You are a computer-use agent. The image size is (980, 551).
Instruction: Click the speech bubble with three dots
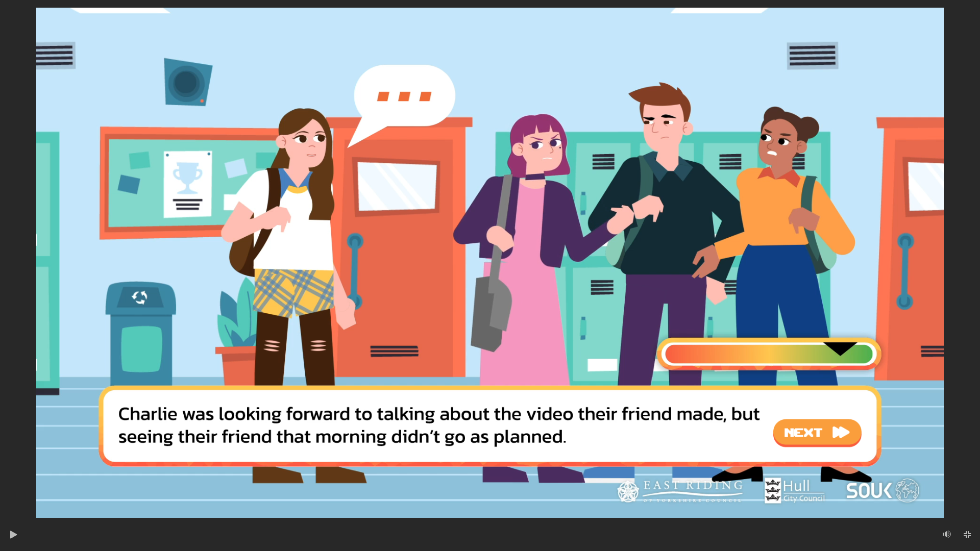point(403,97)
